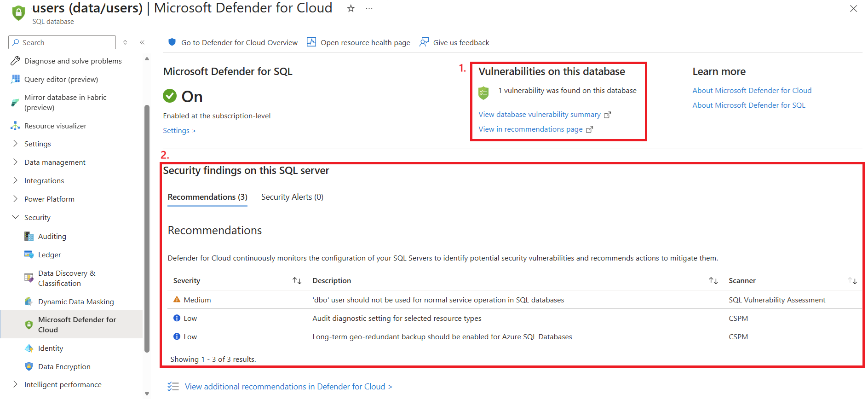
Task: Click the info icon in Audit diagnostic row
Action: click(x=177, y=318)
